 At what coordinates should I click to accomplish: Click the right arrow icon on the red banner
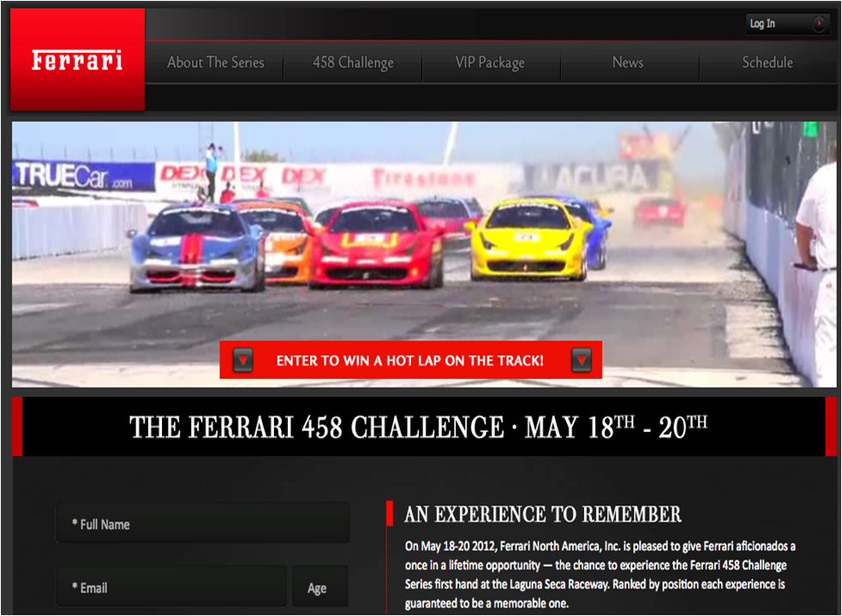[x=581, y=361]
